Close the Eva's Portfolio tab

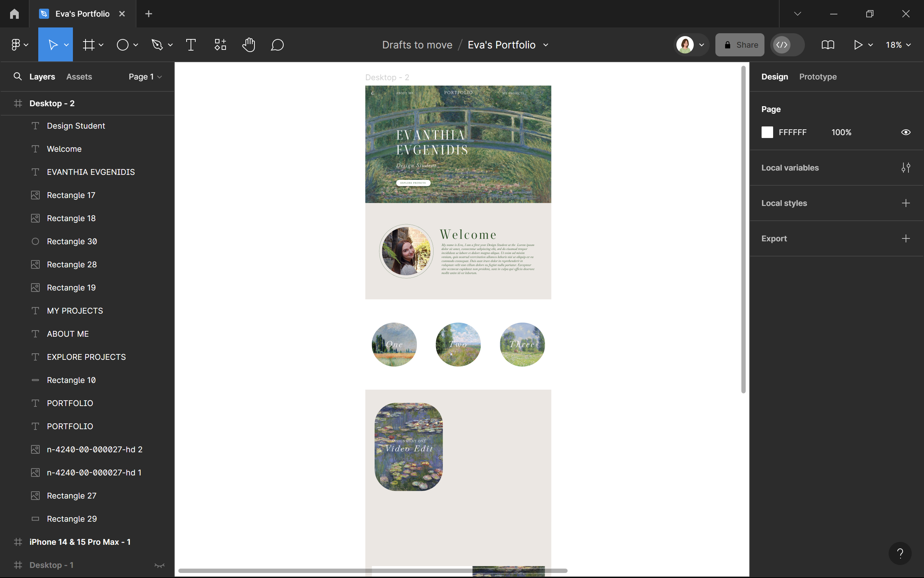(122, 14)
